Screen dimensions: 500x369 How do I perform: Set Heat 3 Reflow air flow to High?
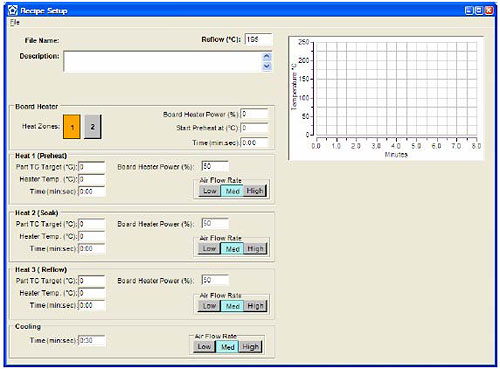tap(255, 306)
